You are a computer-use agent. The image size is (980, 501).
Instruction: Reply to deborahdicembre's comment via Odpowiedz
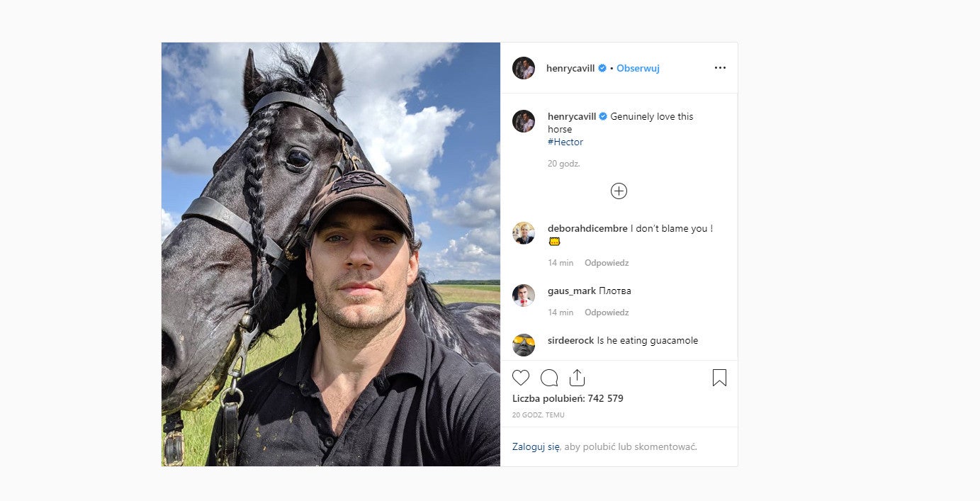point(607,263)
